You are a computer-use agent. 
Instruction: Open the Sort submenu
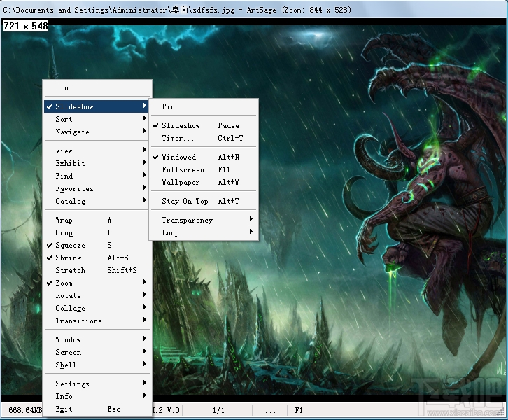coord(64,120)
